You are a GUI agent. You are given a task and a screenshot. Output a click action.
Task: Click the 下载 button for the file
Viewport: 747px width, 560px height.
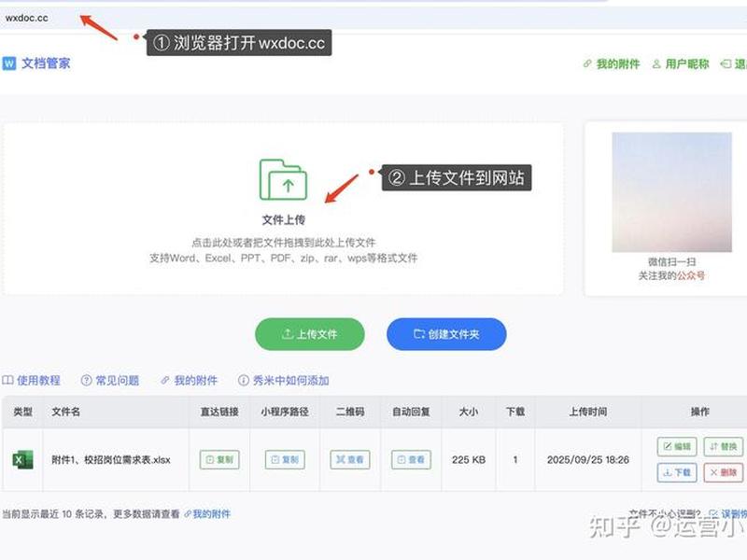pyautogui.click(x=677, y=472)
